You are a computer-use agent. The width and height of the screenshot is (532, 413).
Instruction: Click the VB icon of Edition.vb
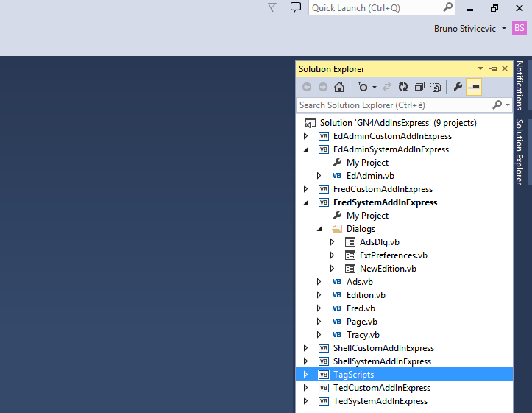(337, 295)
